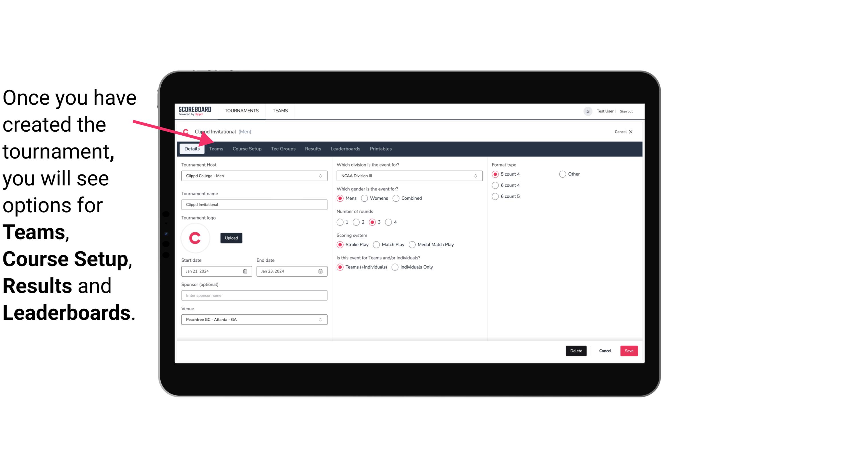Viewport: 868px width, 467px height.
Task: Select the Womens gender radio button
Action: click(x=365, y=198)
